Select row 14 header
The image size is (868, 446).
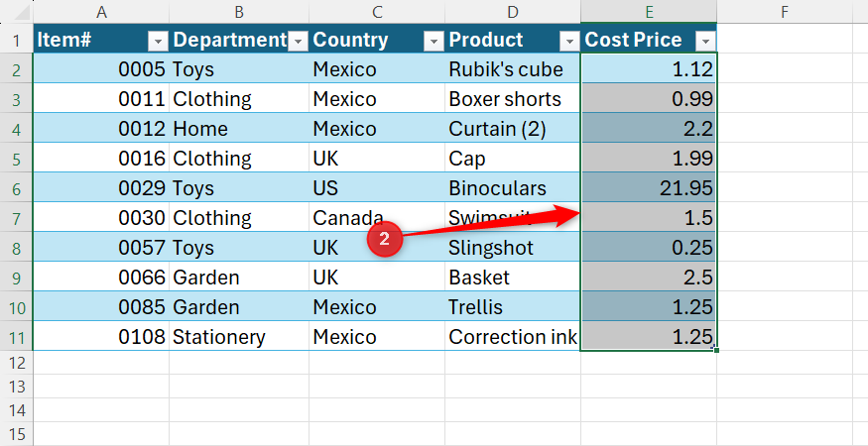click(17, 410)
